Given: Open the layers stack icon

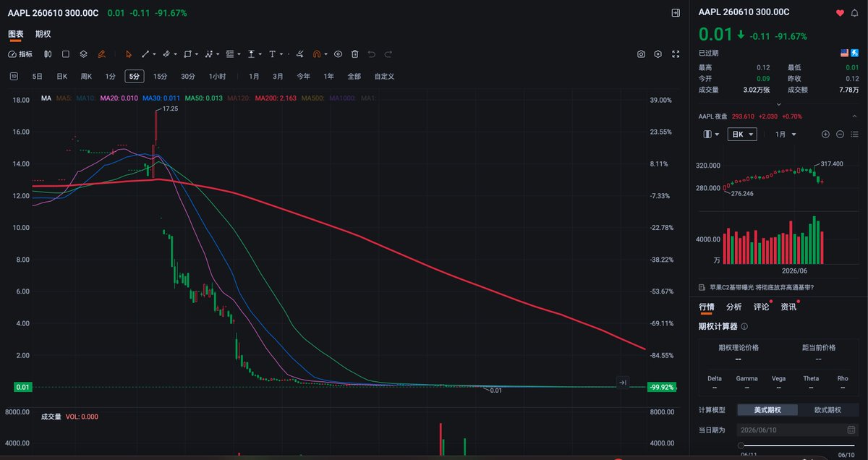Looking at the screenshot, I should (x=83, y=54).
